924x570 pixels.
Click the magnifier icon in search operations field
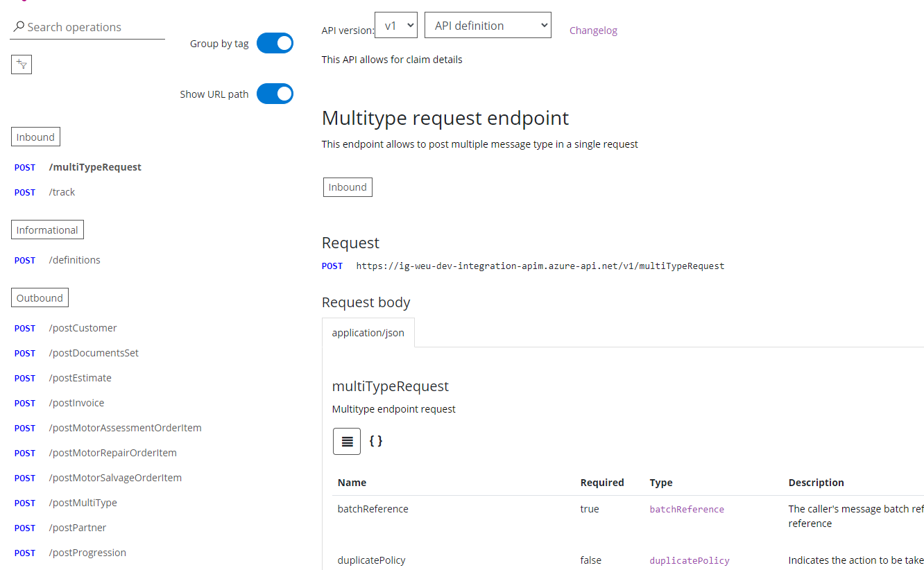(x=17, y=27)
